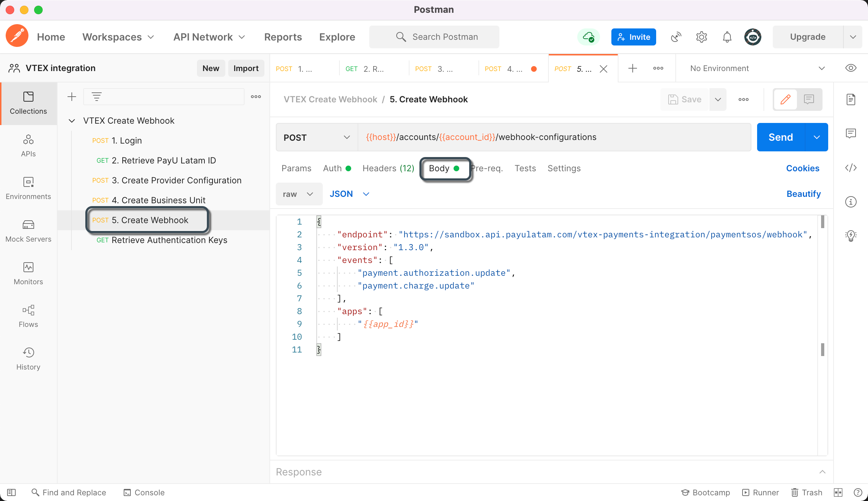
Task: Open the Collections sidebar panel
Action: 28,103
